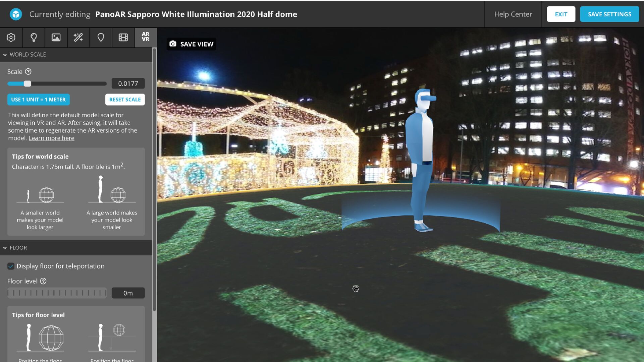Toggle Display floor for teleportation checkbox
The width and height of the screenshot is (644, 362).
click(x=11, y=266)
